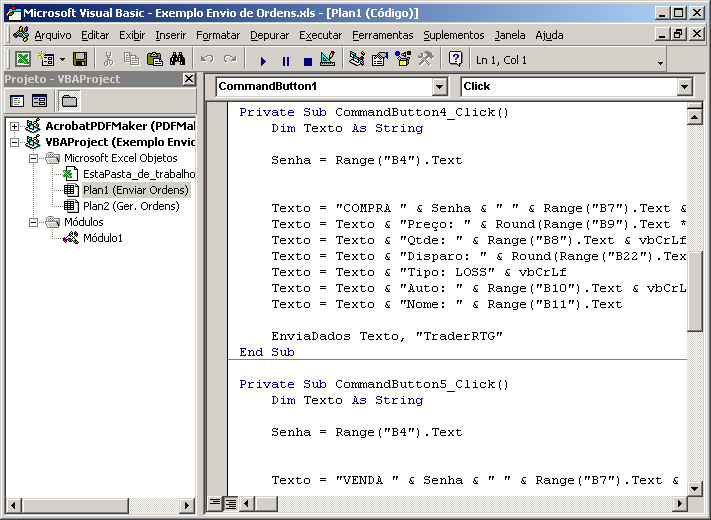Collapse the VBAProject tree node
This screenshot has height=520, width=711.
click(x=15, y=142)
